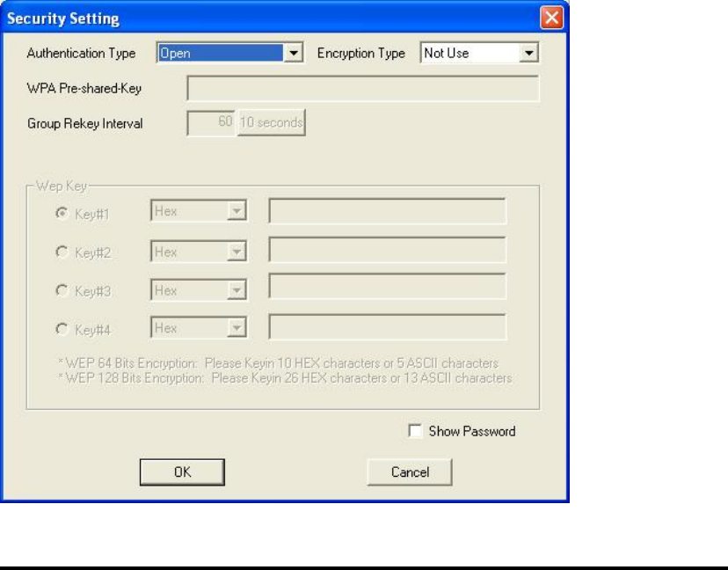The height and width of the screenshot is (570, 728).
Task: Click the Group Rekey Interval value field
Action: tap(211, 122)
